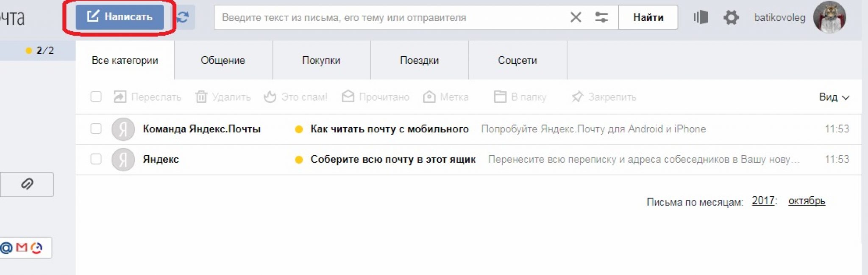The height and width of the screenshot is (275, 868).
Task: Refresh the mailbox with the reload icon
Action: (x=184, y=17)
